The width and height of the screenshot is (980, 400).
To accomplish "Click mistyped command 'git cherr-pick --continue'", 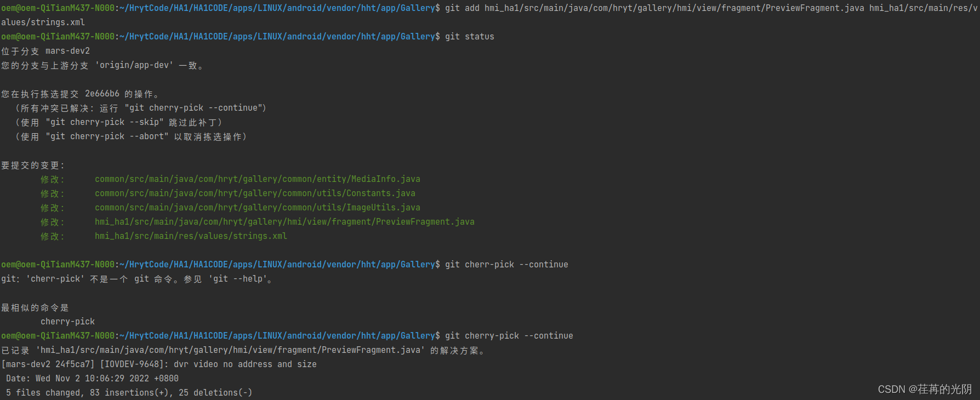I will click(x=506, y=265).
